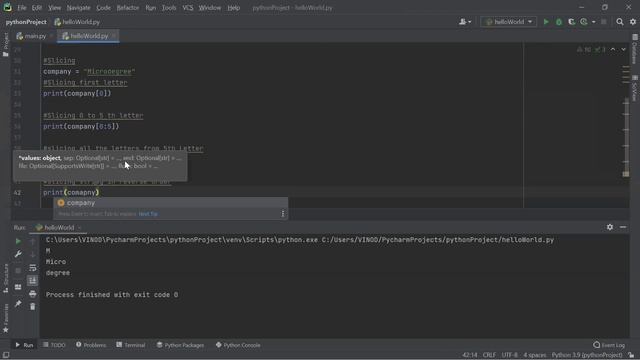Click the Stop square in the Run panel

(18, 270)
